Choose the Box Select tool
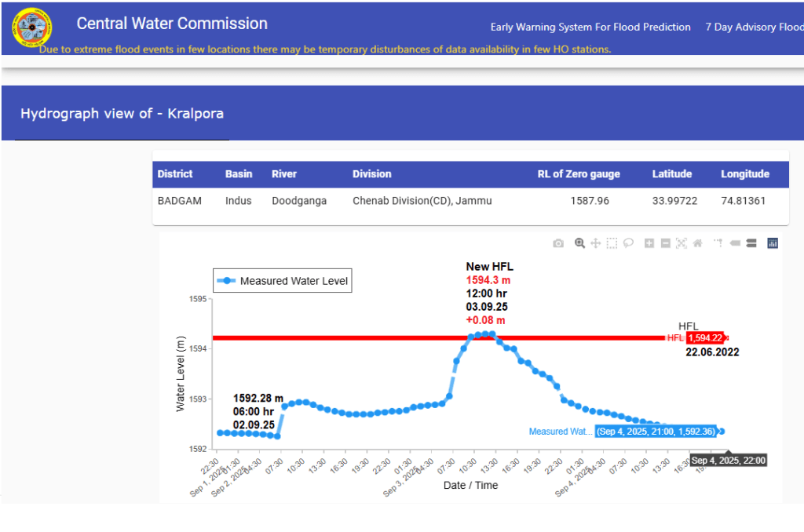This screenshot has width=804, height=532. click(x=612, y=243)
